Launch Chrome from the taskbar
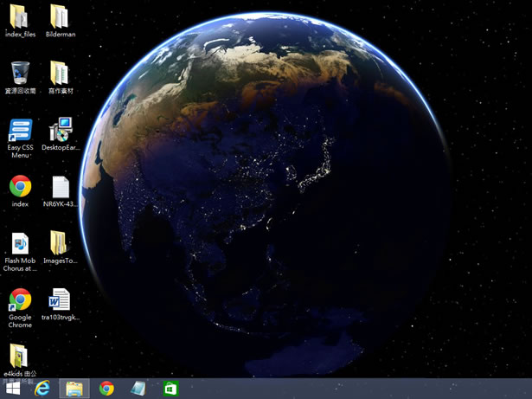This screenshot has height=399, width=532. [x=106, y=389]
